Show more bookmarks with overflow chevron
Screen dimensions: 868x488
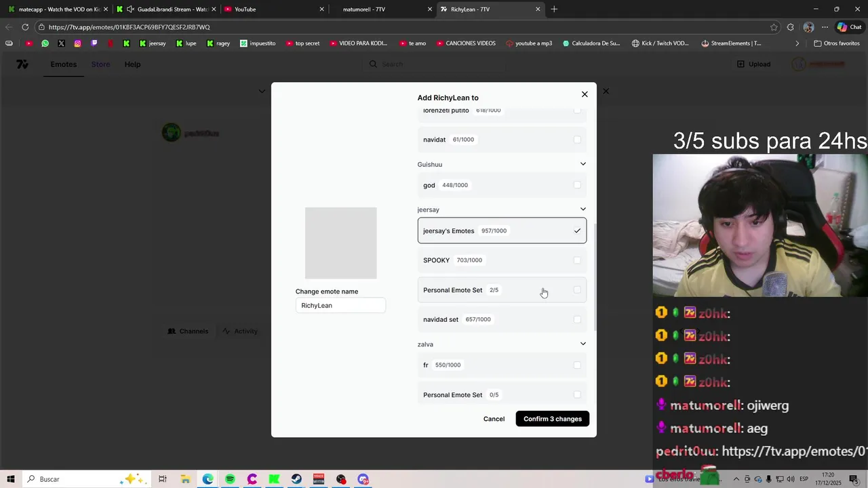(797, 43)
